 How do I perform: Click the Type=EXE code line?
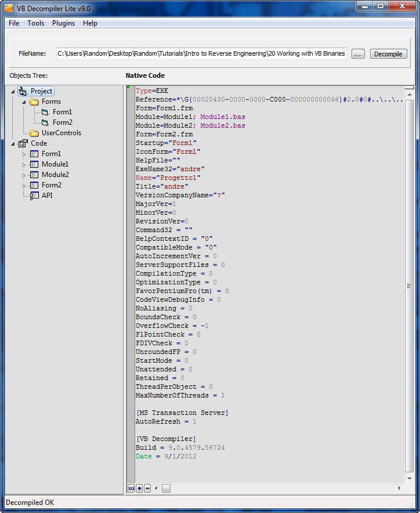click(x=152, y=91)
